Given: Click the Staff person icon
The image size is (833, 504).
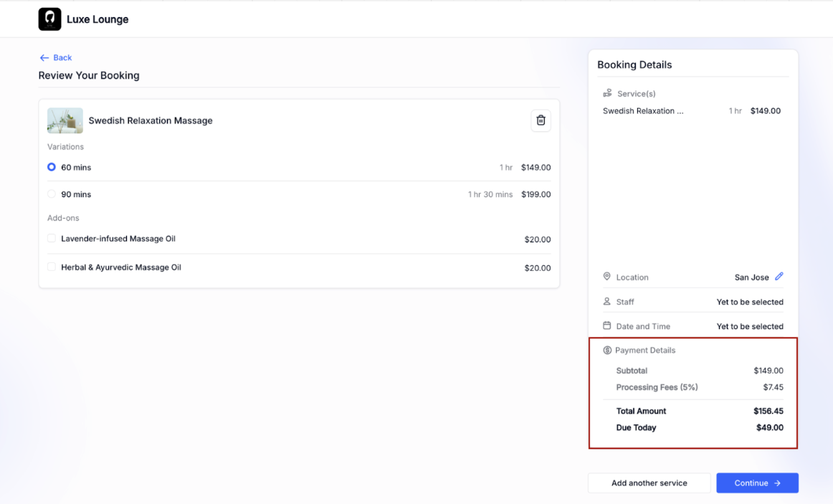Looking at the screenshot, I should [606, 302].
